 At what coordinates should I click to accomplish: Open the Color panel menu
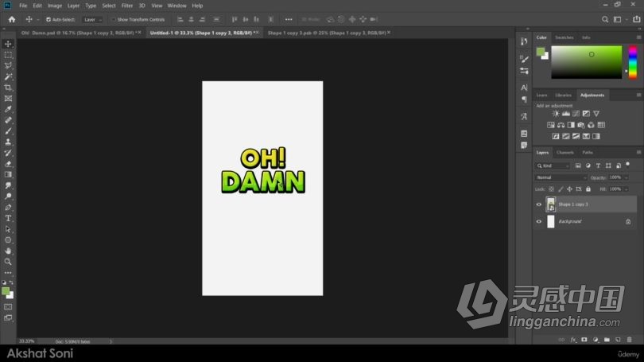pyautogui.click(x=638, y=37)
